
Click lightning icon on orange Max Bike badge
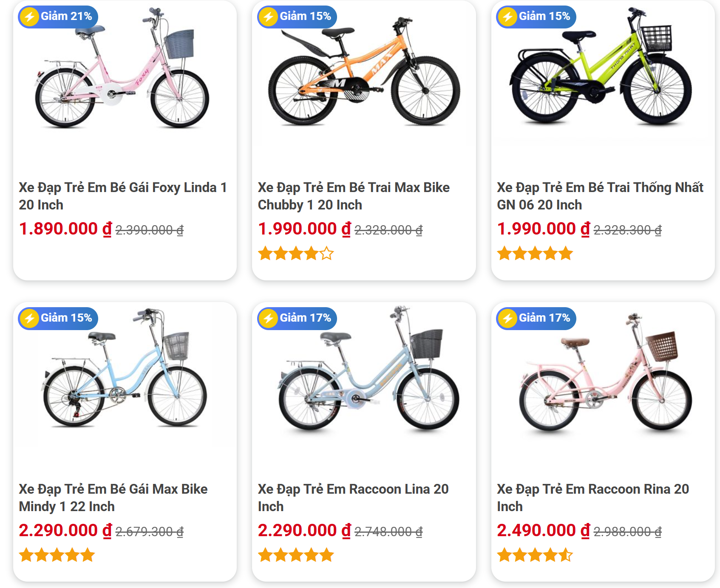[268, 17]
